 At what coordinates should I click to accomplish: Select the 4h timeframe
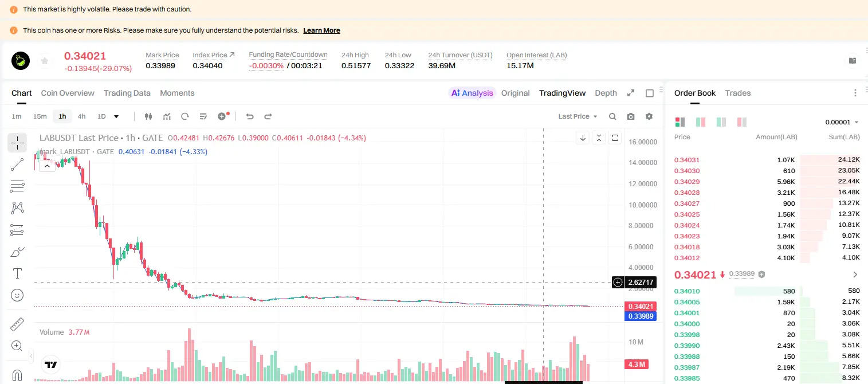pos(81,116)
